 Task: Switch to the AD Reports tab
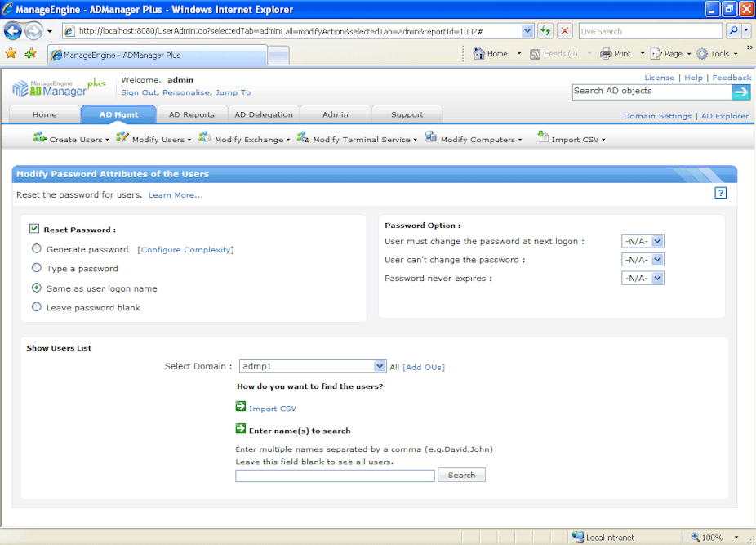pyautogui.click(x=193, y=114)
